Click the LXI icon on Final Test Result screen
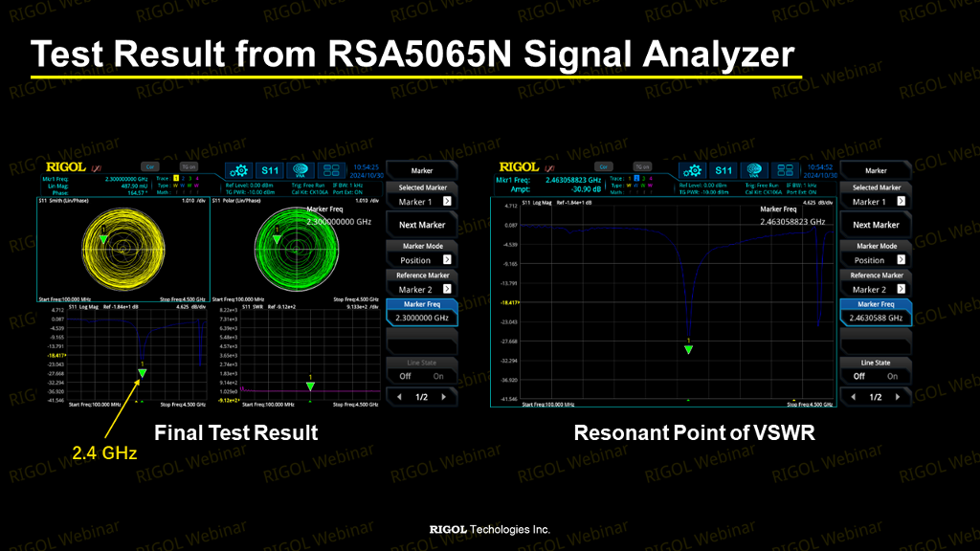 97,168
